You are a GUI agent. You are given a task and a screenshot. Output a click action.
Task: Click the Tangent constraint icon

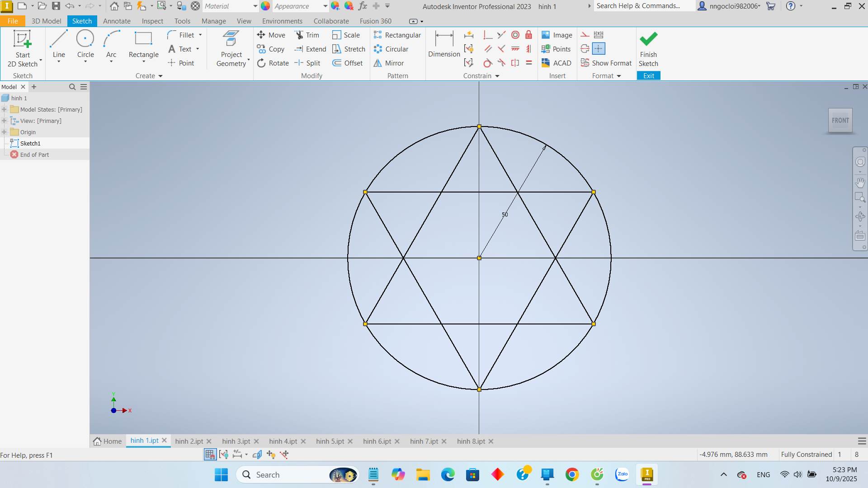pyautogui.click(x=488, y=63)
